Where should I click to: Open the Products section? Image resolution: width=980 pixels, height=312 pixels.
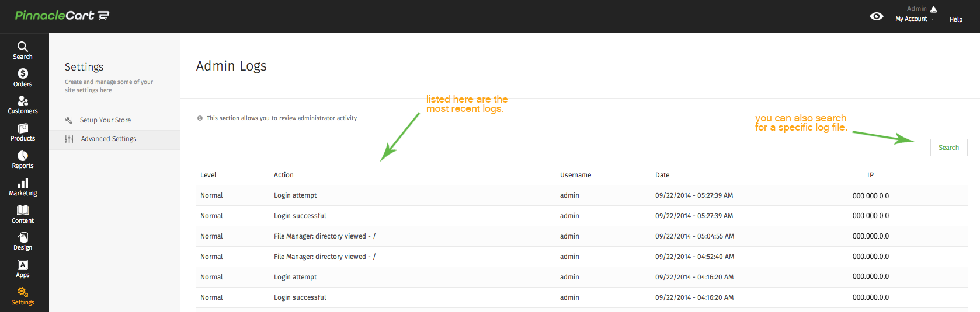pos(23,132)
